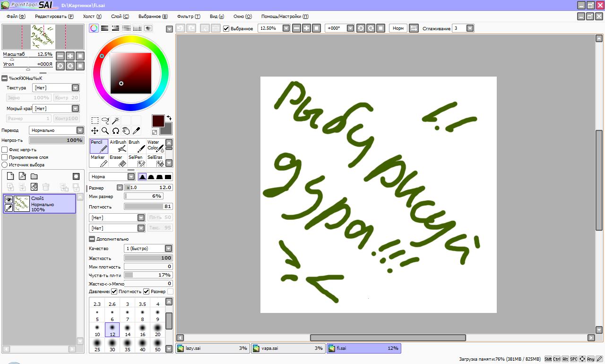Open the 'Холст' menu

click(x=92, y=16)
